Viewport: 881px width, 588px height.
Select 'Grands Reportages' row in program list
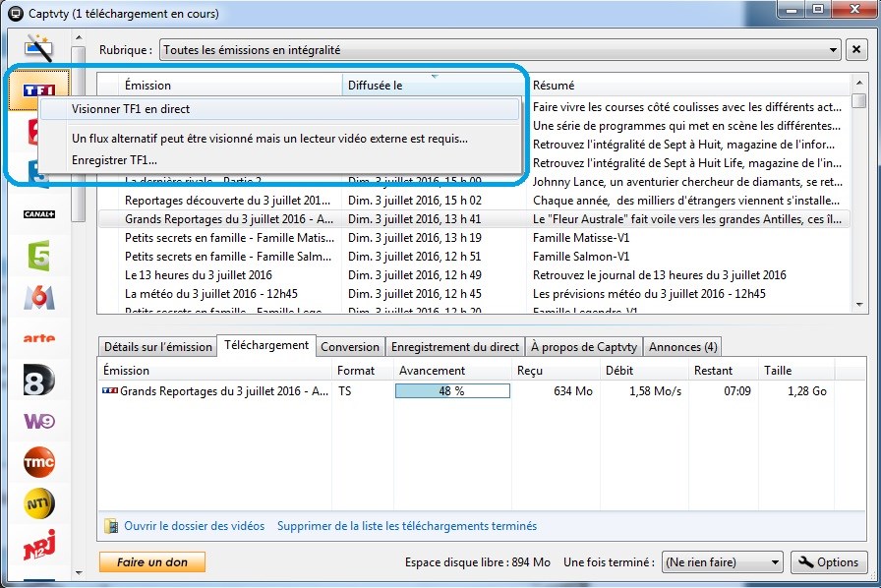click(x=474, y=218)
